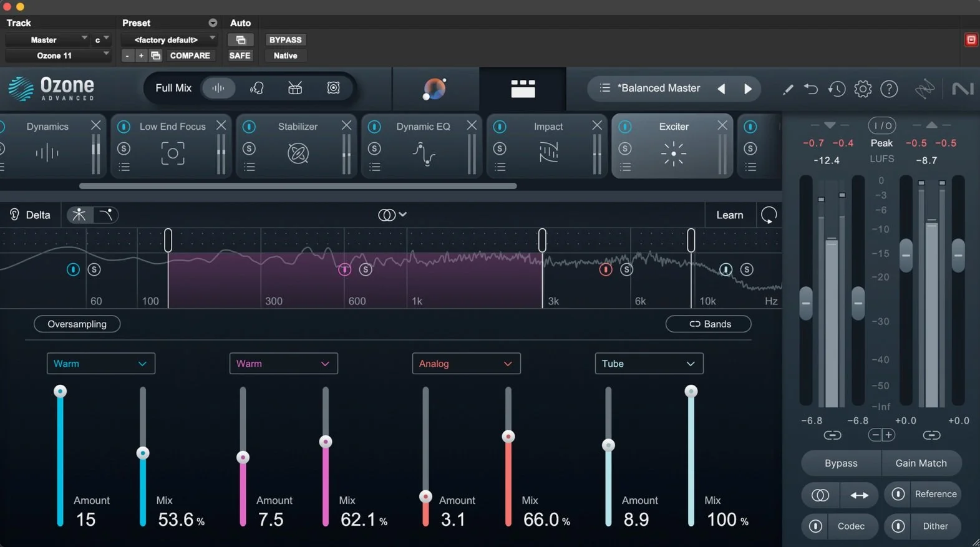Toggle the Low End Focus power button
The width and height of the screenshot is (980, 547).
pyautogui.click(x=124, y=127)
